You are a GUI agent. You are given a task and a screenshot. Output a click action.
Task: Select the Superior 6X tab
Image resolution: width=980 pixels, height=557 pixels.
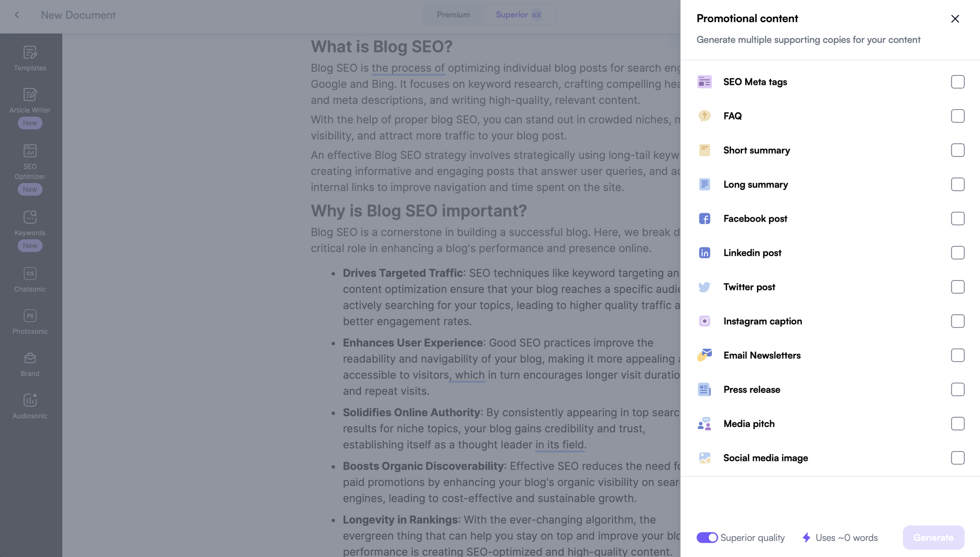pyautogui.click(x=518, y=15)
